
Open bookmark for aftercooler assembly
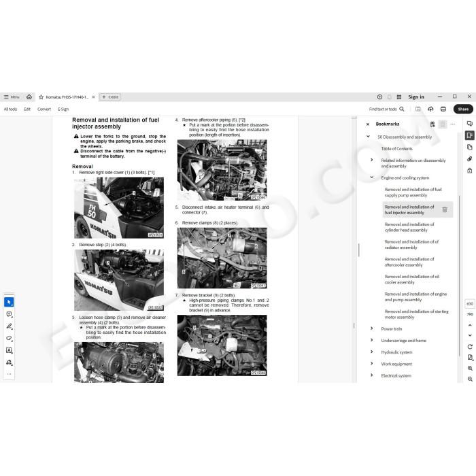point(409,262)
